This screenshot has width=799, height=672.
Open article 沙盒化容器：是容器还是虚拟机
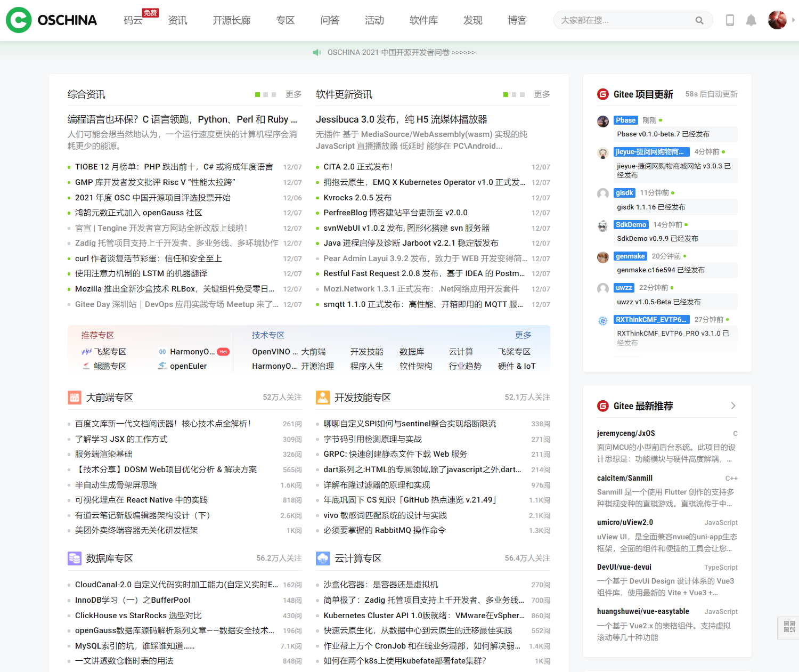(381, 585)
